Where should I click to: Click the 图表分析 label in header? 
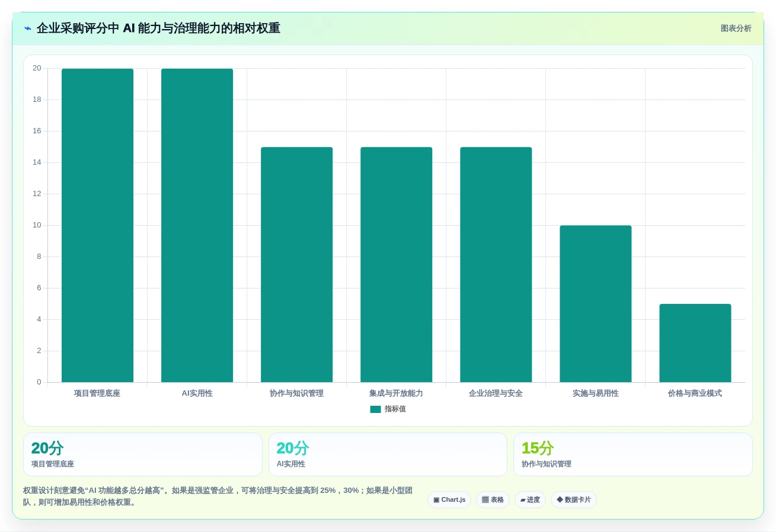click(736, 28)
